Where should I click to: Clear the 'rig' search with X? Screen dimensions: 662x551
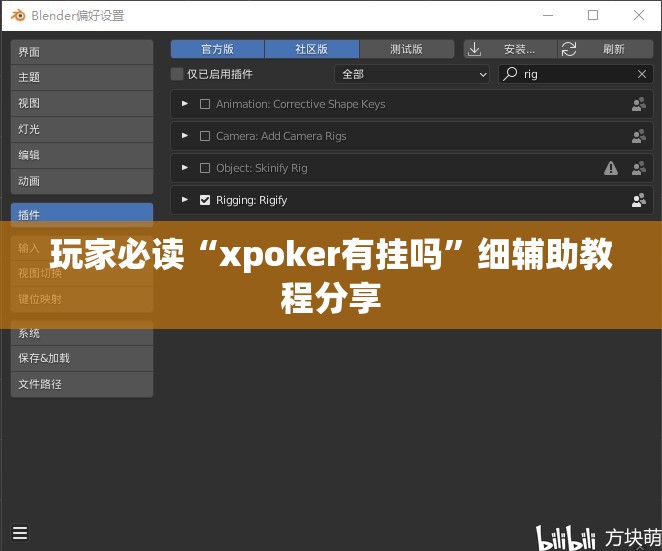642,74
